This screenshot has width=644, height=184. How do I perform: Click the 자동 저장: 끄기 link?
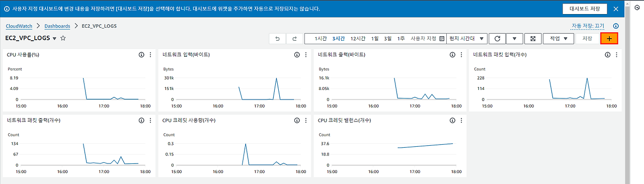588,26
